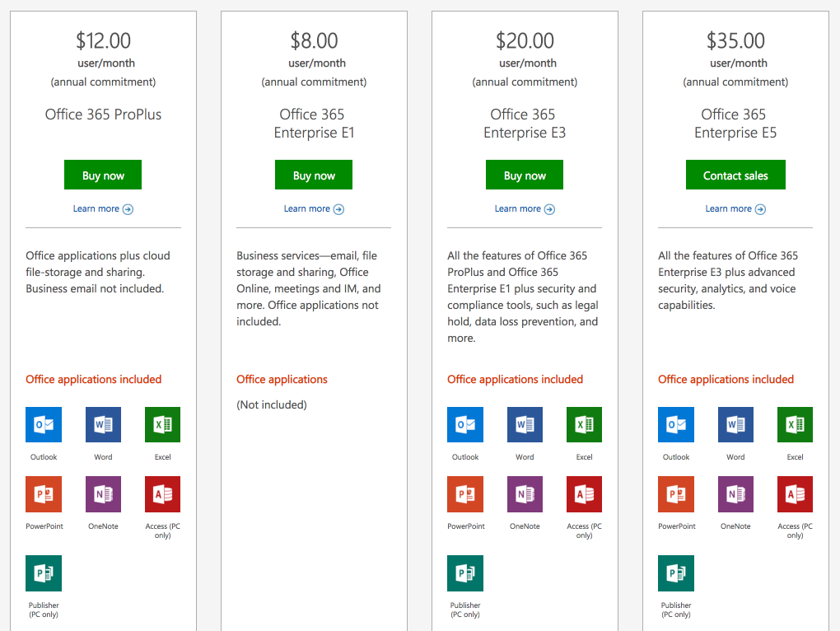Click the (Not included) text in E1 plan
The height and width of the screenshot is (631, 840).
272,405
